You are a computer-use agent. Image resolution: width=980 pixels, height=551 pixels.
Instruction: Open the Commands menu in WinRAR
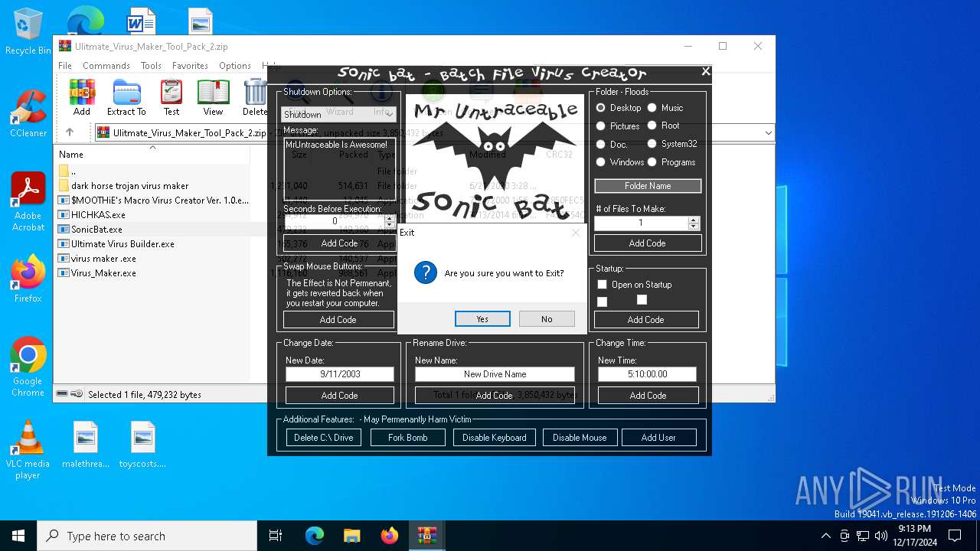point(106,66)
